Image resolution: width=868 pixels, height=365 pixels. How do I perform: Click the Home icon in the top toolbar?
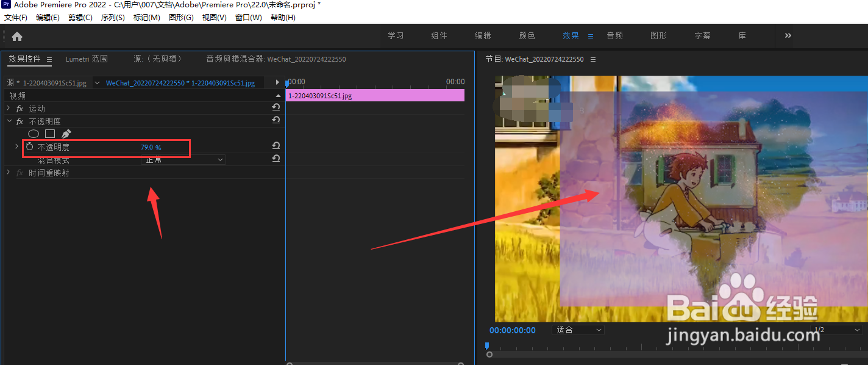[x=16, y=35]
